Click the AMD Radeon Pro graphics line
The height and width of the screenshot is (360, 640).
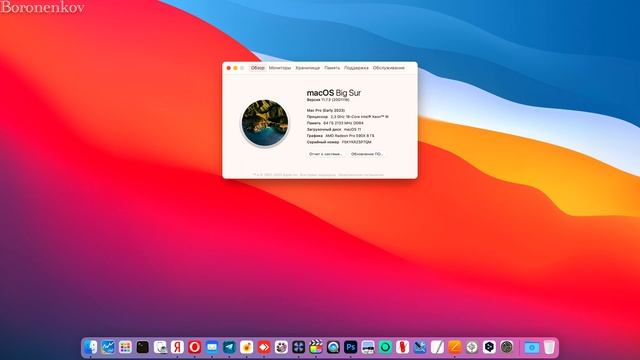pos(340,136)
